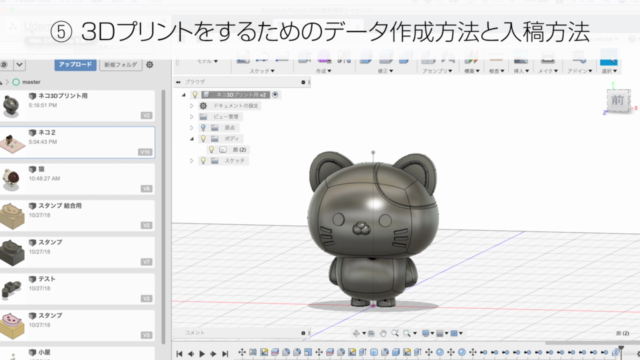Click the Zoom Window fit icon
640x360 pixels.
407,333
